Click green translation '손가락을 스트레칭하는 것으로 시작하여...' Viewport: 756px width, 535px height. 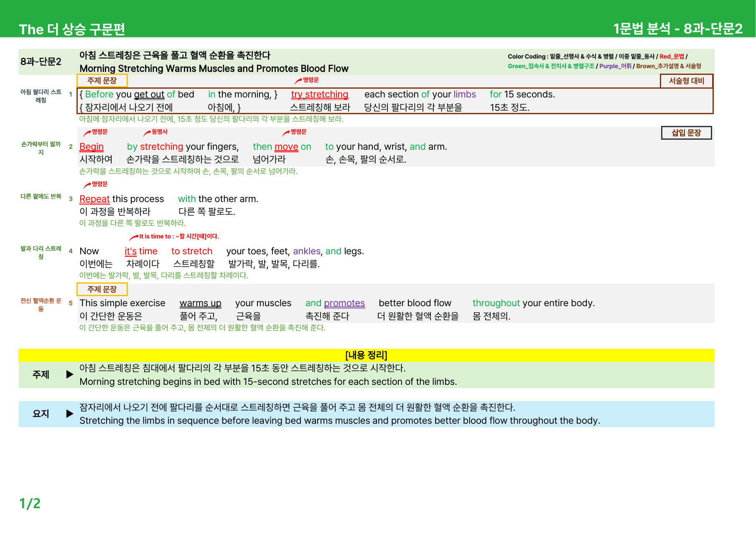[188, 172]
